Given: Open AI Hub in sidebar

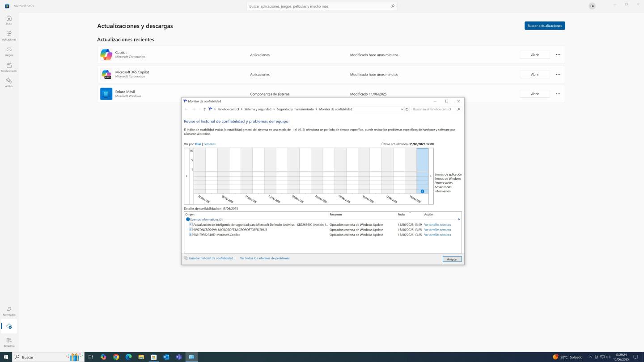Looking at the screenshot, I should point(9,82).
